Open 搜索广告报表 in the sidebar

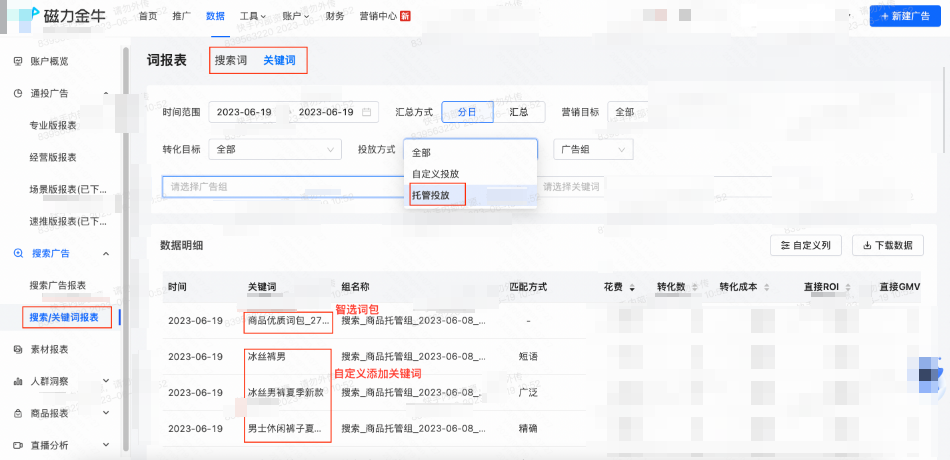pos(58,285)
